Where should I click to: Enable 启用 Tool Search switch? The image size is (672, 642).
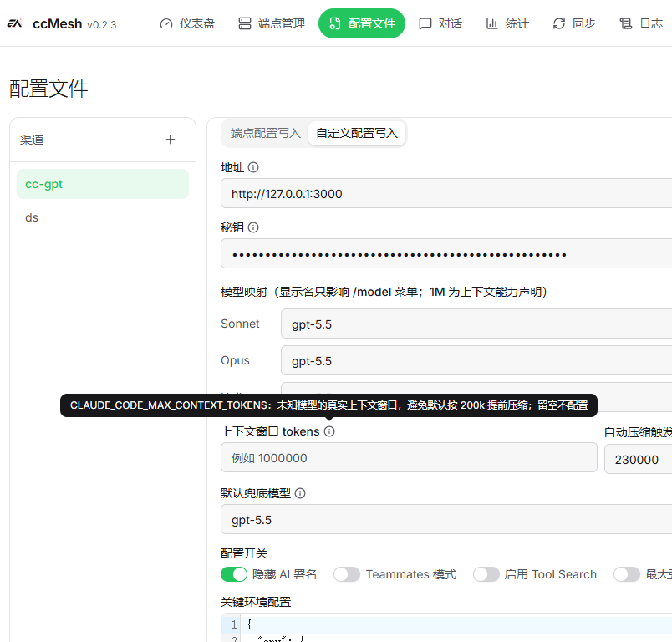click(486, 574)
